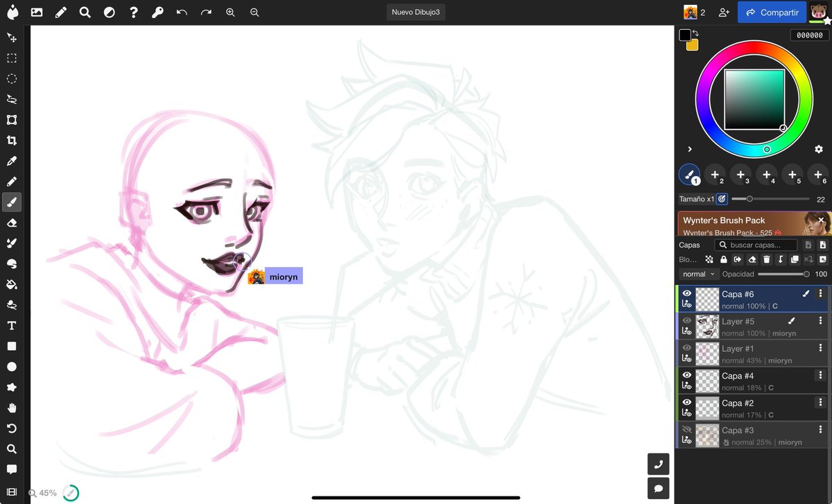
Task: Delete layer with the trash icon
Action: (766, 259)
